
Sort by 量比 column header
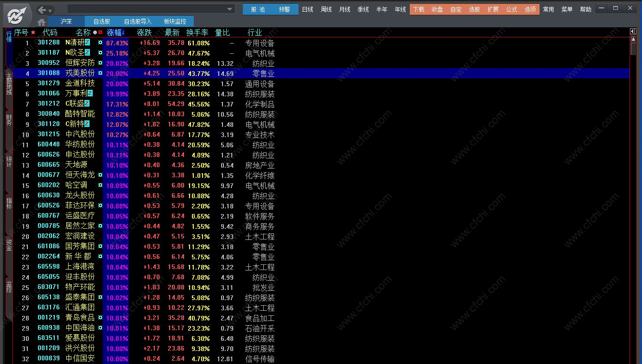click(222, 32)
